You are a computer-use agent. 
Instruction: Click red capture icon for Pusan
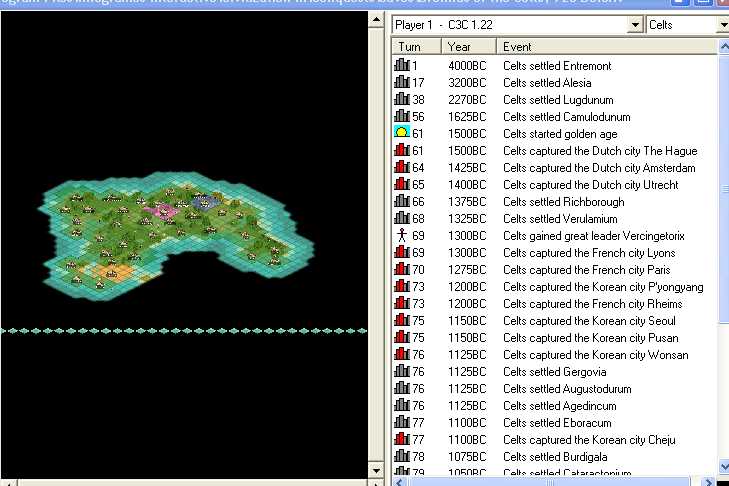point(402,337)
